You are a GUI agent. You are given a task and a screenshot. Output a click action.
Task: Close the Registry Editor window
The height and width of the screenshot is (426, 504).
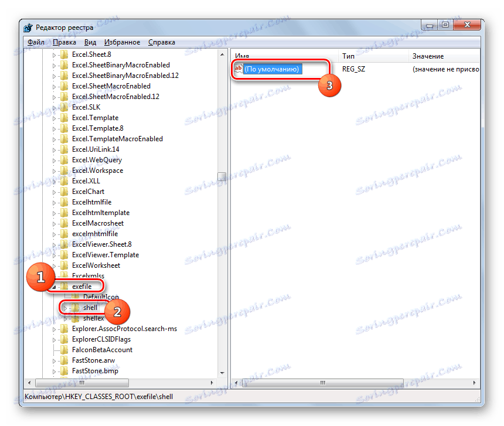click(x=466, y=25)
